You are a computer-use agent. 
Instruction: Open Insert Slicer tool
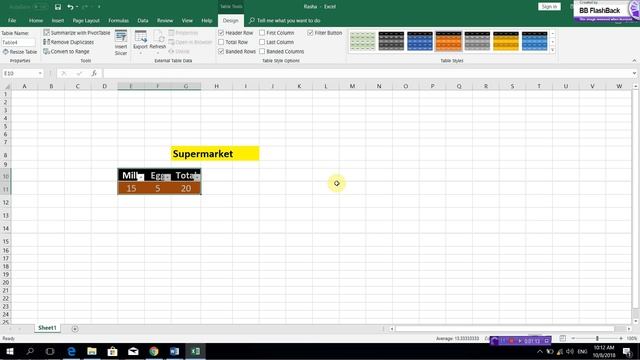point(121,42)
